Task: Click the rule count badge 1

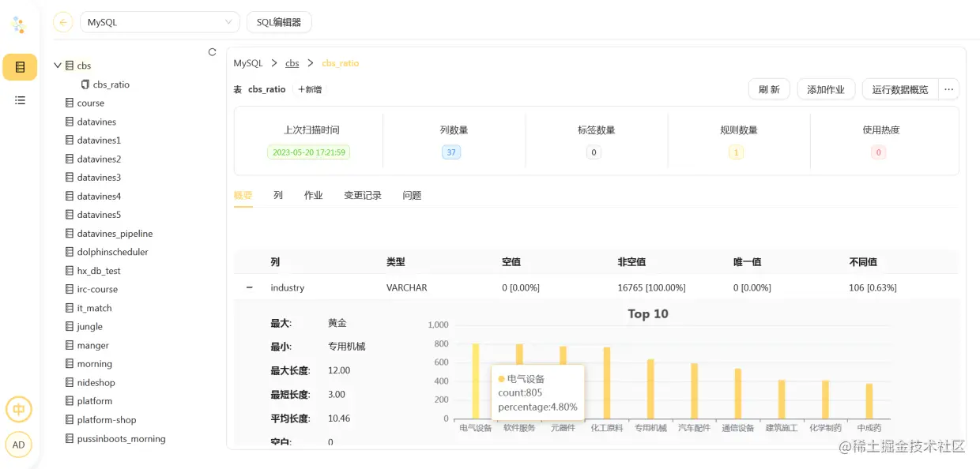Action: 736,152
